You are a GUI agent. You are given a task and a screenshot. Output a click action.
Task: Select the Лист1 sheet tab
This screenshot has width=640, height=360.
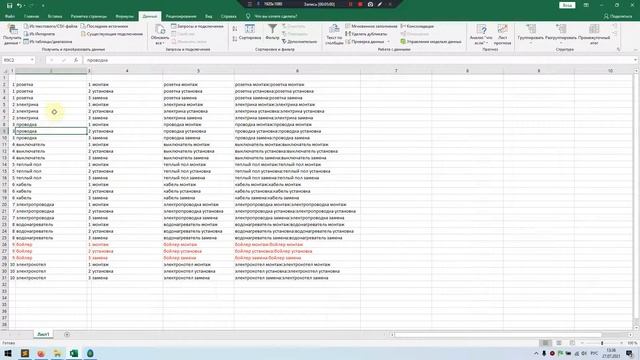click(x=43, y=334)
